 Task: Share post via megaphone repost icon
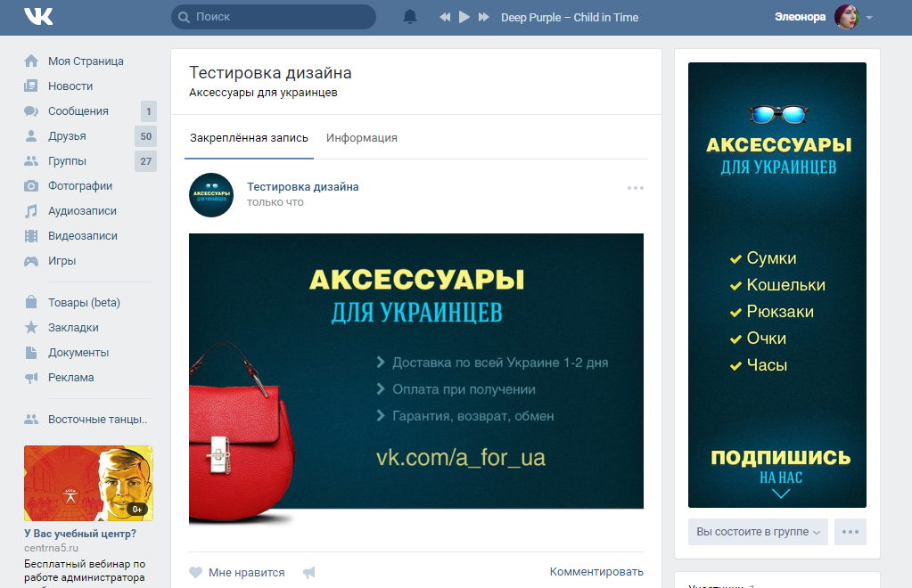[308, 572]
